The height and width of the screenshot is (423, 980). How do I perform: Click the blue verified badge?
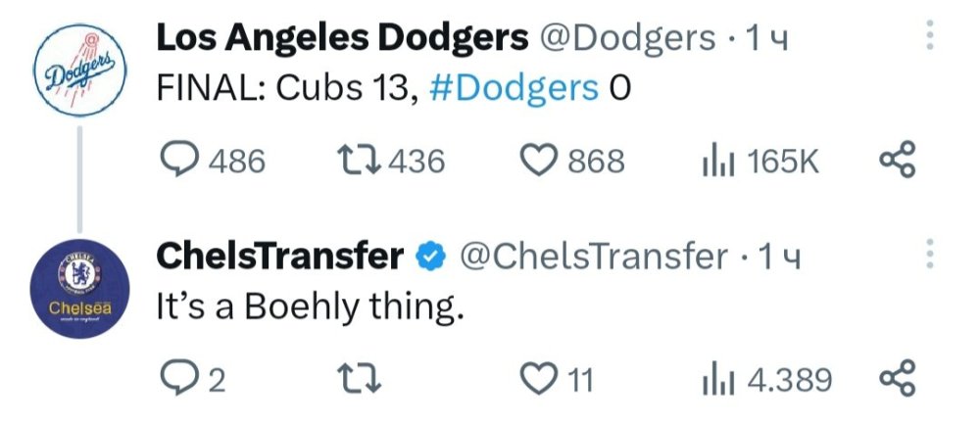pyautogui.click(x=430, y=258)
